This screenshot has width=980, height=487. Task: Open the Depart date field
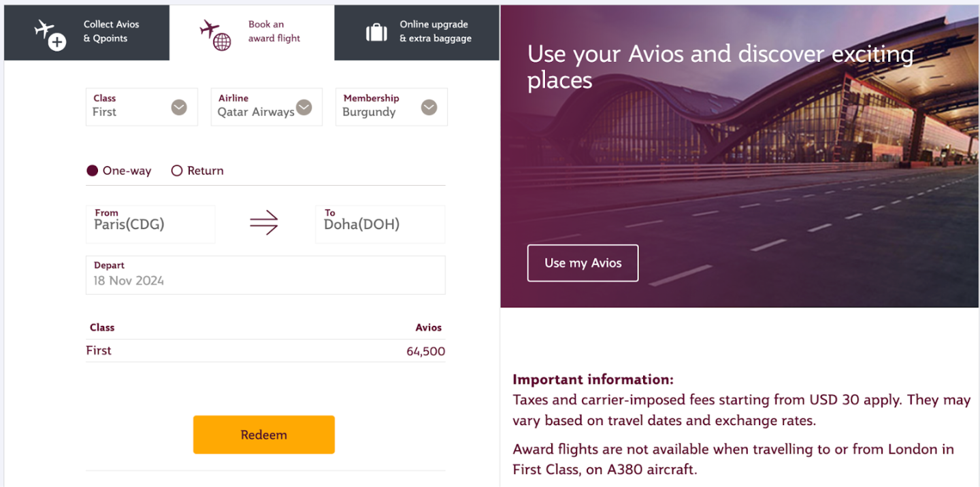click(x=265, y=275)
